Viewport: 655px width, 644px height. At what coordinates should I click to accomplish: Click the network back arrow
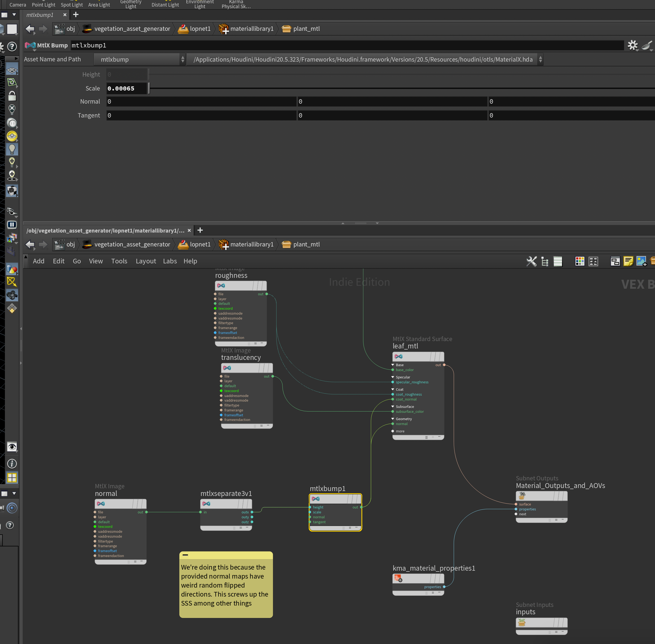click(x=30, y=244)
